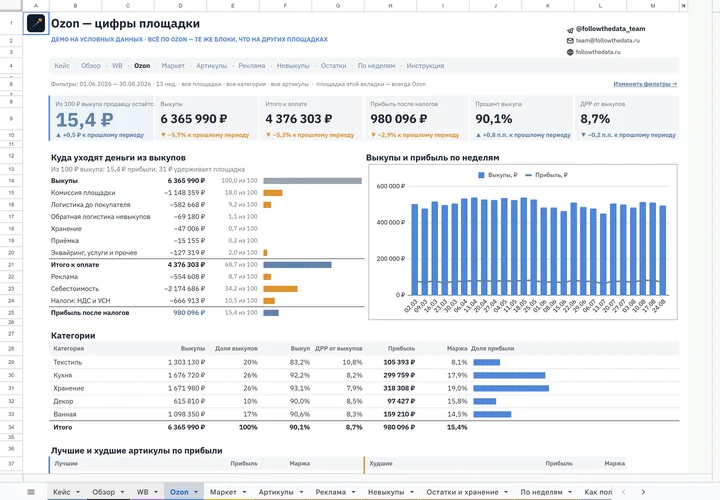Select the 8,7% ДРР от выкупов KPI
720x500 pixels.
pos(595,119)
